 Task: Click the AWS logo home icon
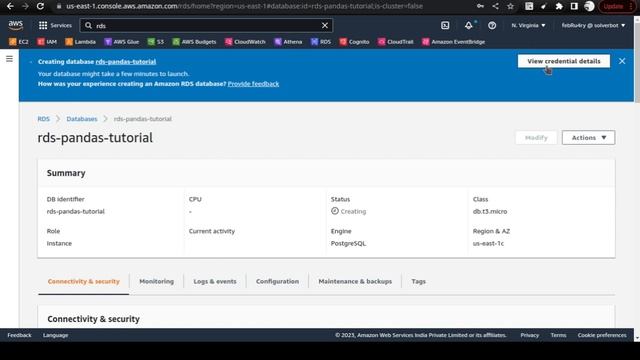(x=16, y=25)
